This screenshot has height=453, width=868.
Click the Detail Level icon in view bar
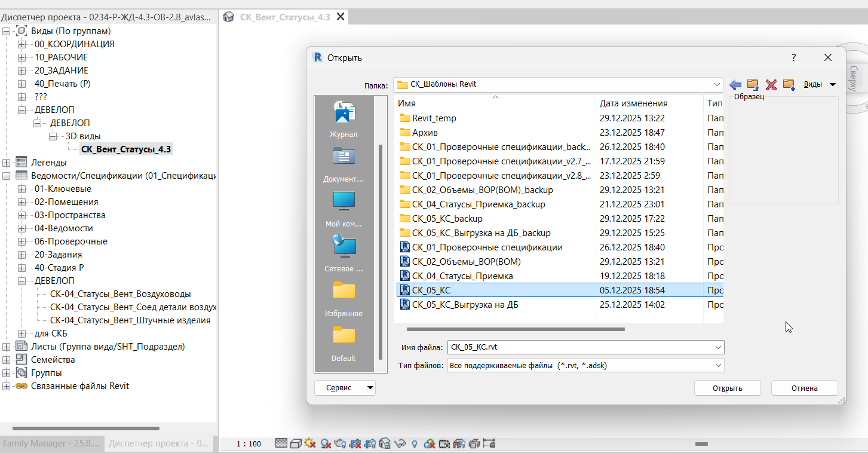281,443
